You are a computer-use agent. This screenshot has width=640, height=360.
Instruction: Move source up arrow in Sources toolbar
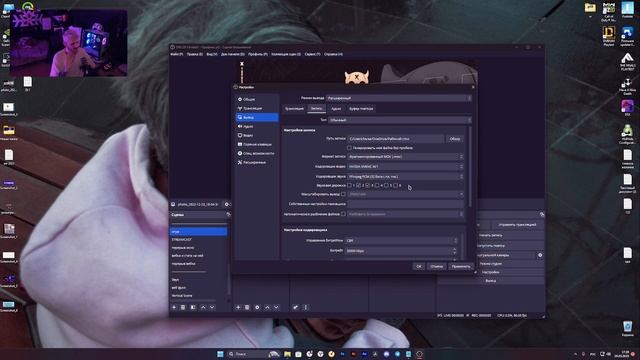point(267,307)
